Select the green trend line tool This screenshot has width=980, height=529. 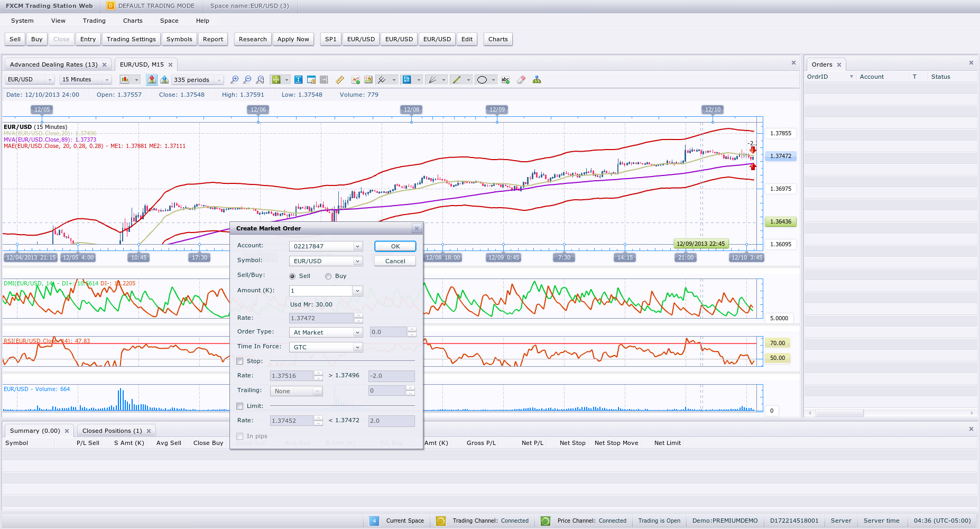coord(457,80)
